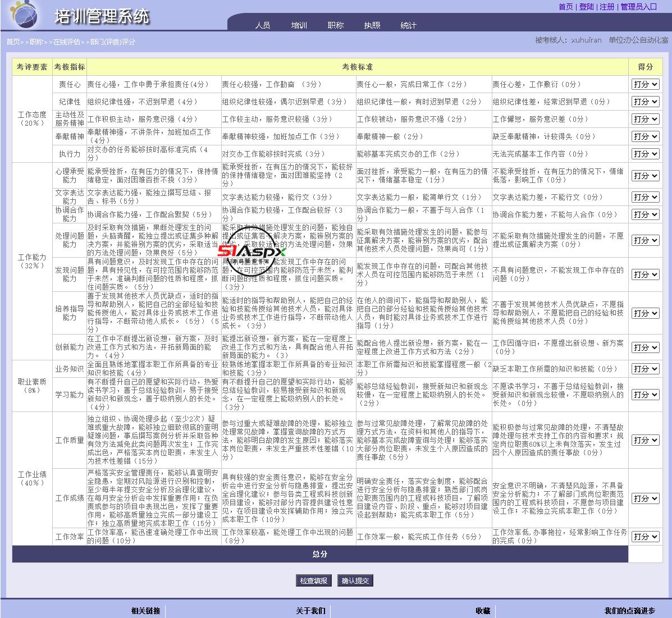
Task: Open the 执照 navigation tab
Action: (x=372, y=25)
